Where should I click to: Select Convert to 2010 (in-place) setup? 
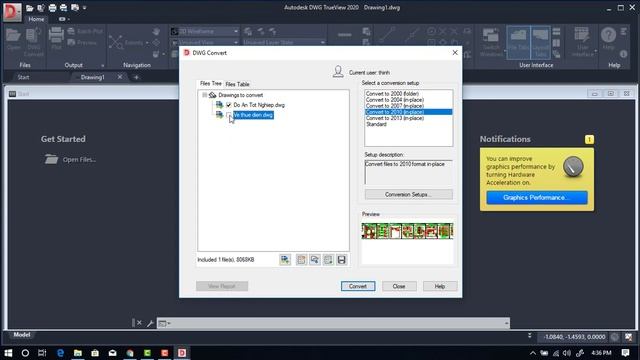coord(408,112)
